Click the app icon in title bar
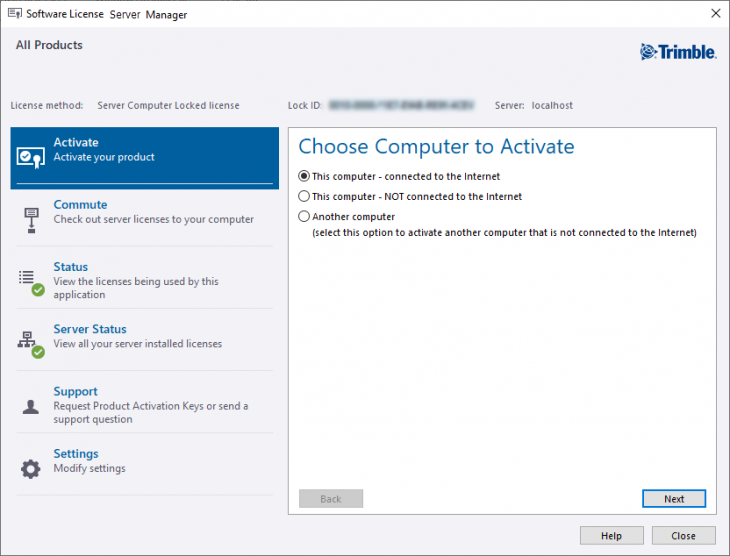The image size is (730, 556). (14, 14)
